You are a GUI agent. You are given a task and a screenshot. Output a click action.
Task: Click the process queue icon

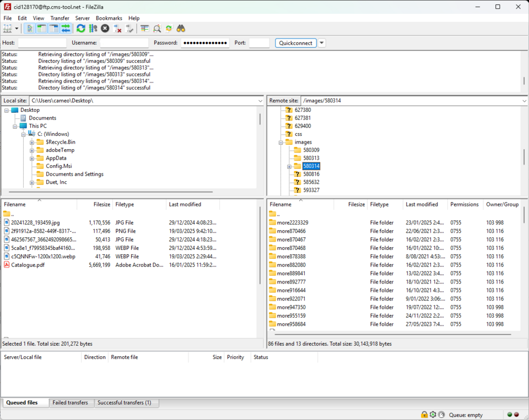coord(93,29)
